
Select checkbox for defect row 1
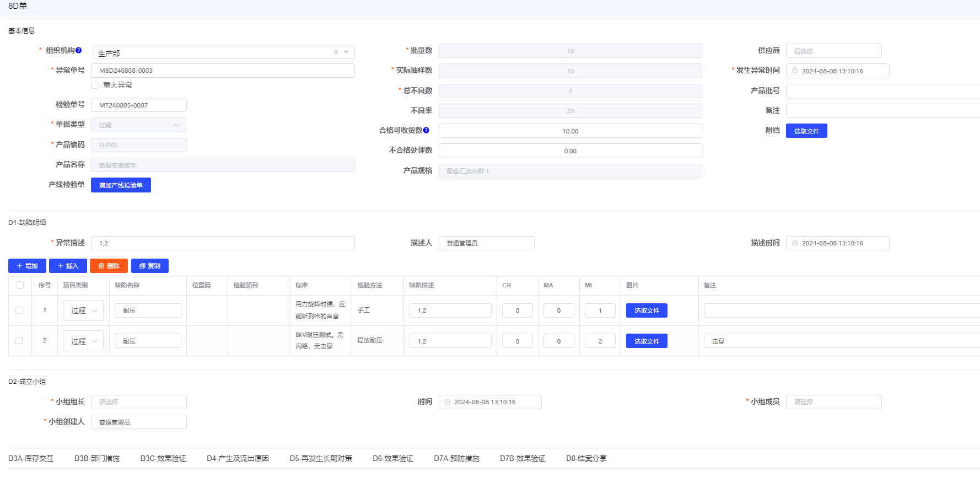19,310
